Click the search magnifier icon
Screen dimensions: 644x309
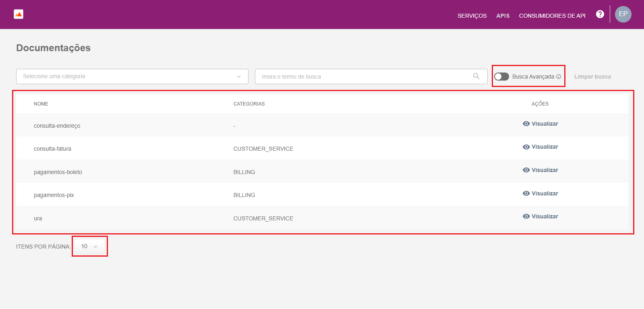[476, 76]
